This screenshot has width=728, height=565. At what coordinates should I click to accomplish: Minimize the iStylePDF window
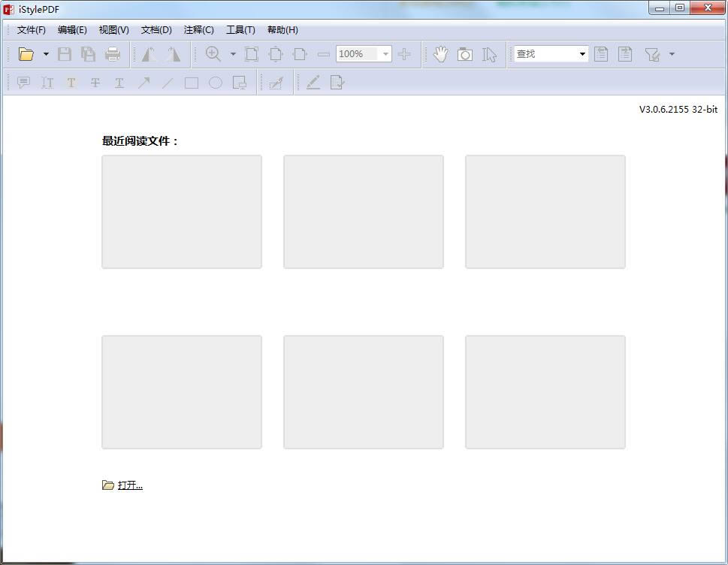[660, 8]
